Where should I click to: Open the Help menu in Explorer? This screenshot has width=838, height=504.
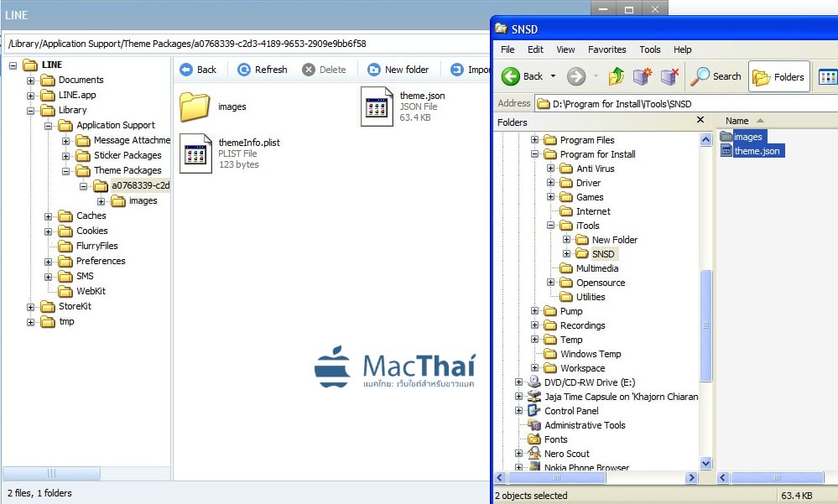pos(682,49)
